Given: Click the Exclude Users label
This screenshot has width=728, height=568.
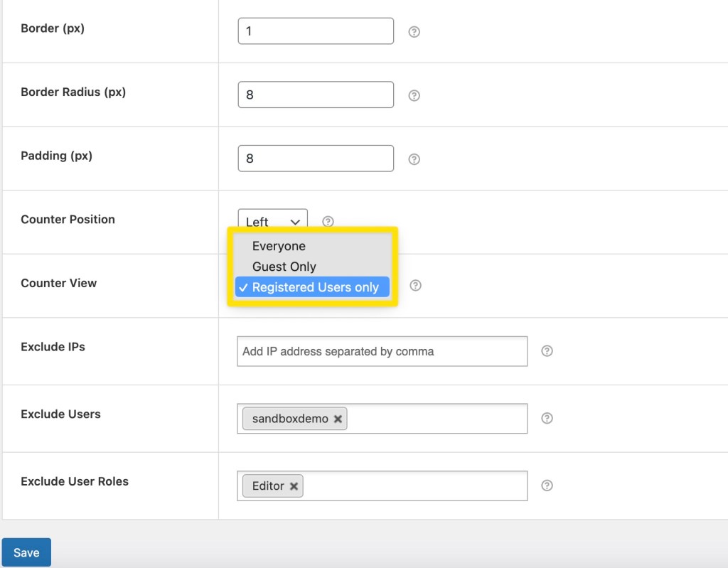Looking at the screenshot, I should coord(61,414).
